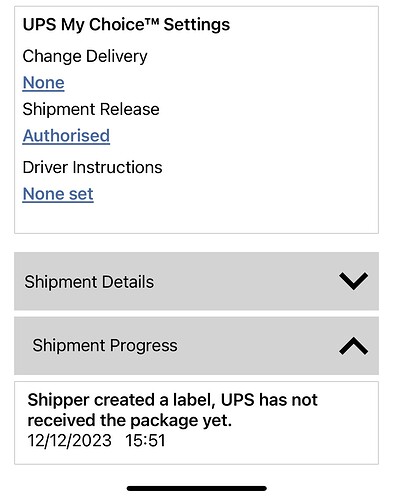Tap the 'Shipper created a label' status text
This screenshot has width=393, height=499.
click(x=121, y=400)
